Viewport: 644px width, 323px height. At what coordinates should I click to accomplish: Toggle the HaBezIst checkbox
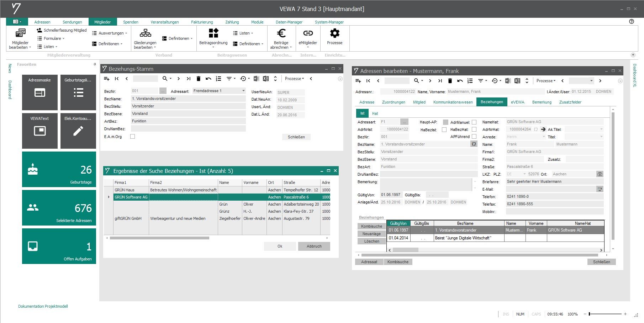coord(444,130)
